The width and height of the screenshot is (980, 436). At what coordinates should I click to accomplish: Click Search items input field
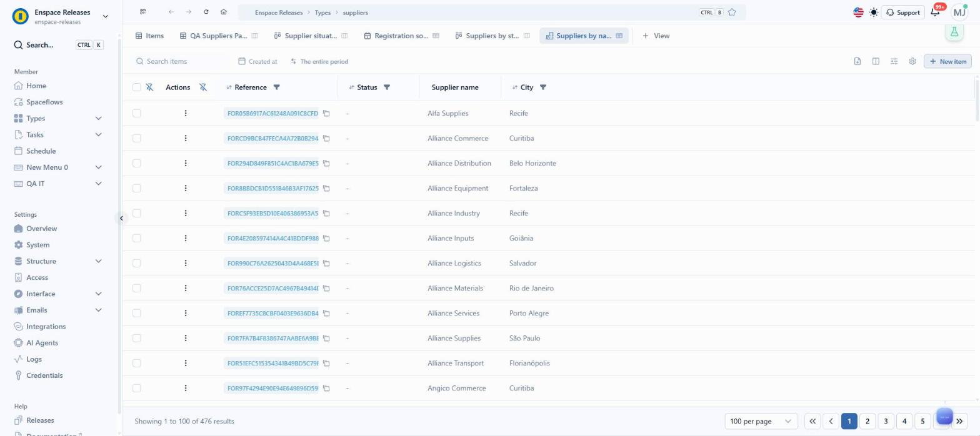(181, 61)
